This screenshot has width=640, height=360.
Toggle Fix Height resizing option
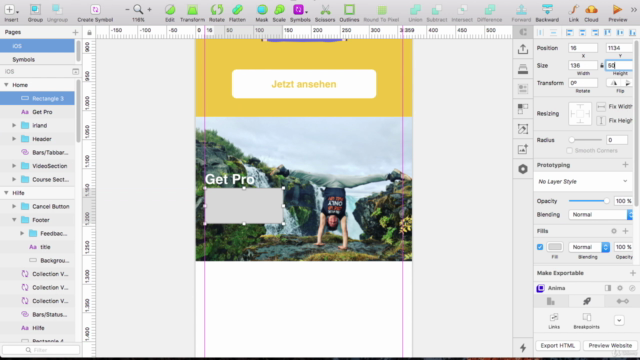click(x=601, y=120)
